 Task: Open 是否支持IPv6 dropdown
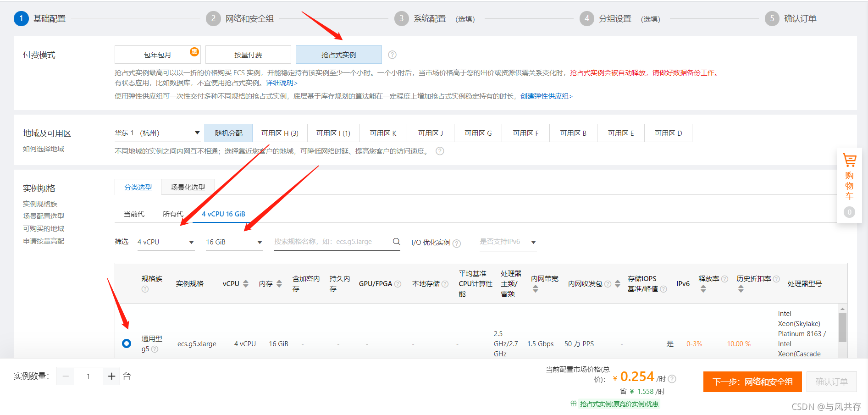coord(508,242)
